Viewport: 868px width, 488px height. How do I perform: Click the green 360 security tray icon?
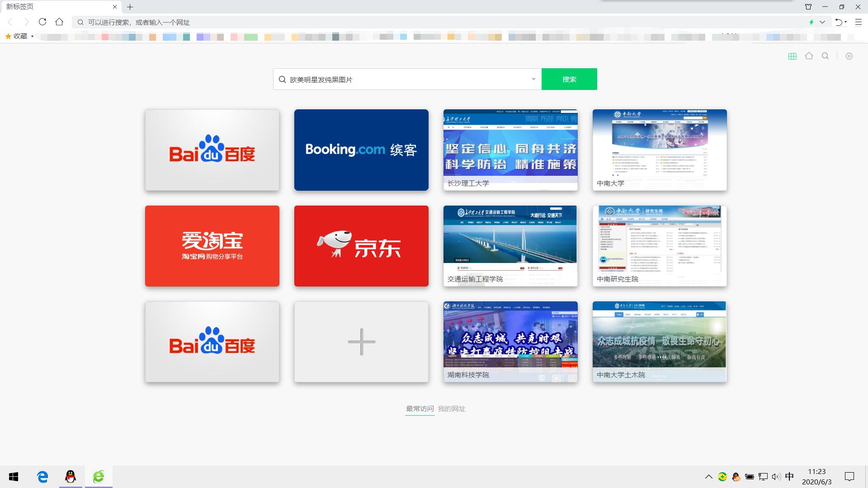tap(722, 477)
